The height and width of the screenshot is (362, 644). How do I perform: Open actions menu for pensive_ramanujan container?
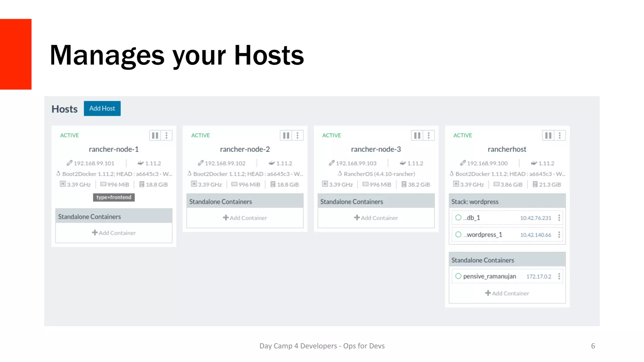coord(559,276)
